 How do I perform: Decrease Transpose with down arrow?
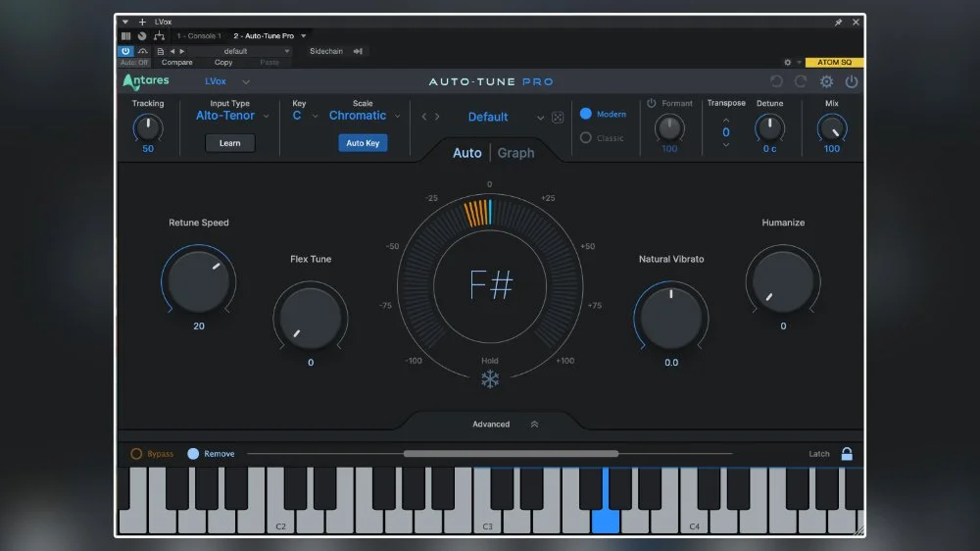725,145
